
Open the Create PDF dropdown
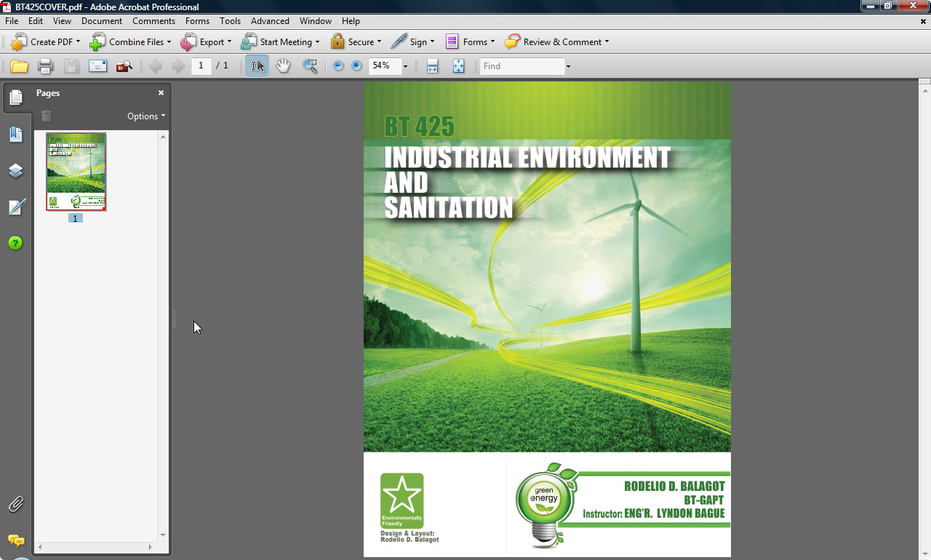pos(45,42)
